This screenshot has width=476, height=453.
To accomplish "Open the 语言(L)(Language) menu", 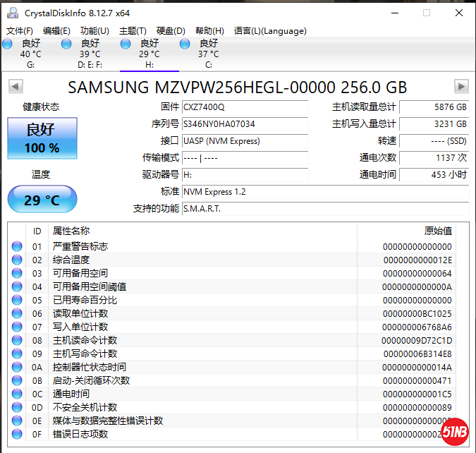I will point(270,31).
